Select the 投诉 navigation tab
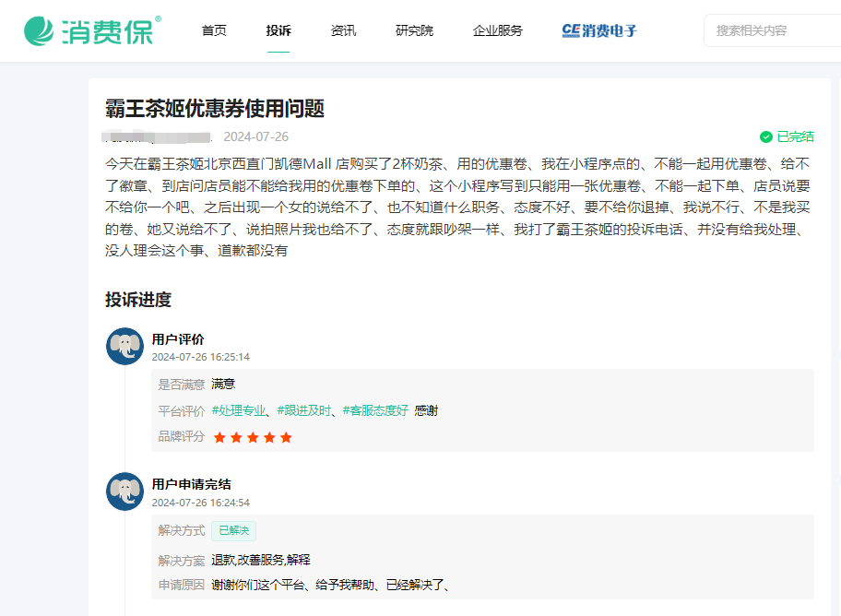 point(278,30)
